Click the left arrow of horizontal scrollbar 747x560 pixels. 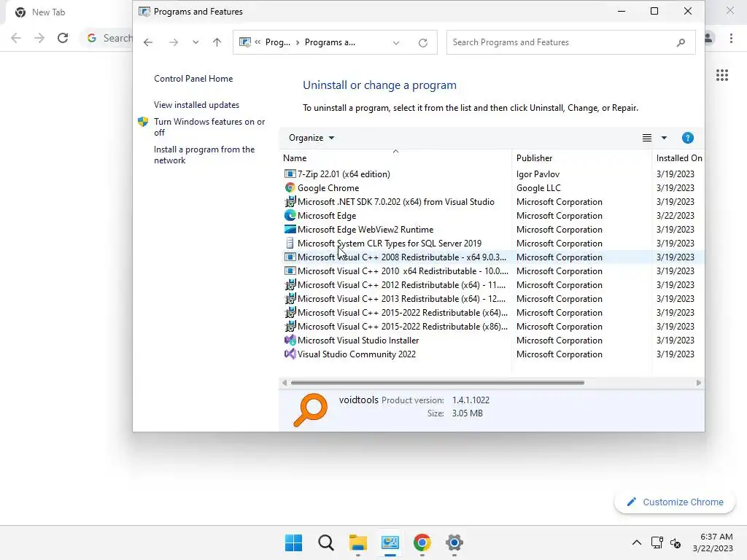[x=285, y=383]
